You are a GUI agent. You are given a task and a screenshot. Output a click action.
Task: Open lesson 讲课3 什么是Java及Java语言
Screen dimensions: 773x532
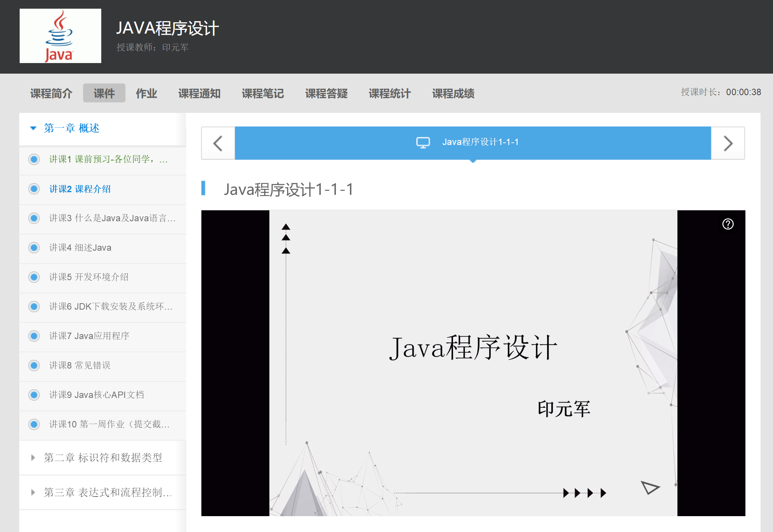click(112, 218)
